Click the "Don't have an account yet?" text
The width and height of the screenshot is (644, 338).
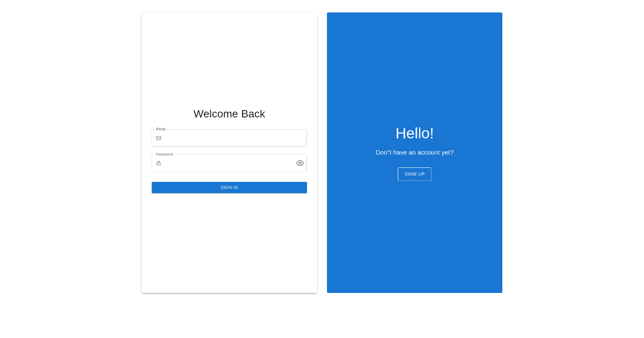(x=414, y=152)
